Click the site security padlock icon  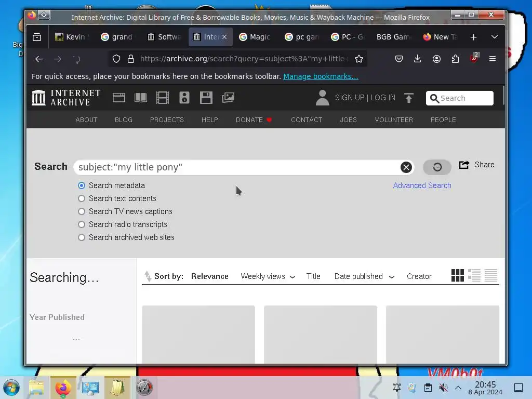pyautogui.click(x=130, y=59)
